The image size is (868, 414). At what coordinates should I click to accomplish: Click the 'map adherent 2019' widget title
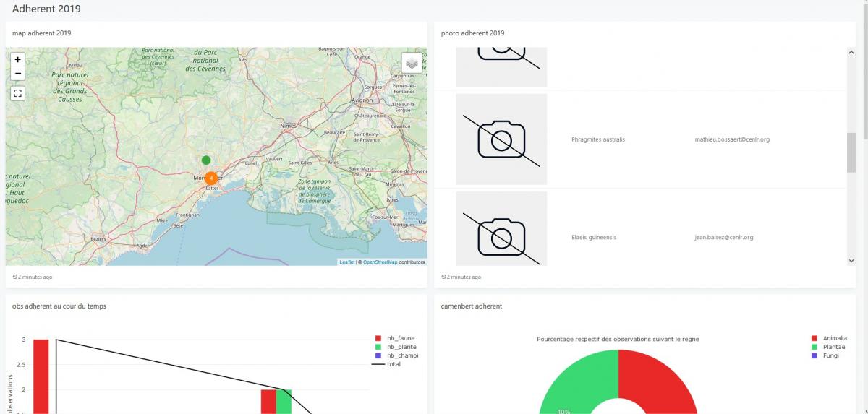point(41,33)
